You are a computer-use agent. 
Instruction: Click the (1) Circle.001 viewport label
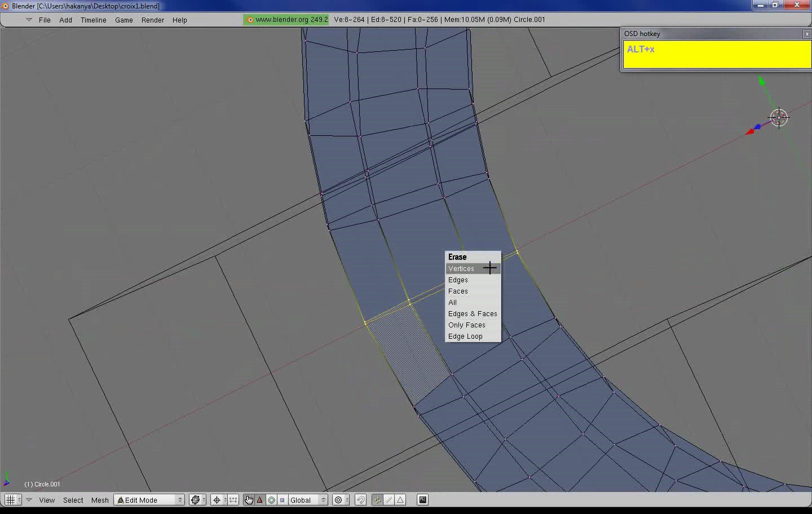[42, 484]
